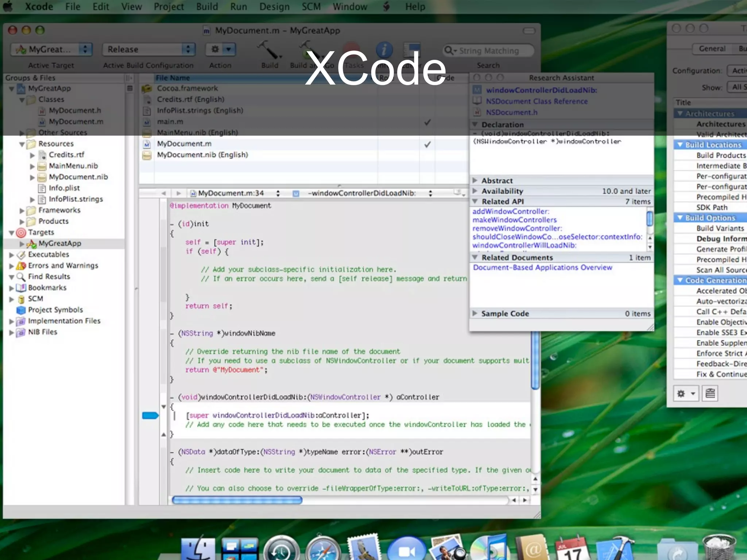This screenshot has width=747, height=560.
Task: Open Finder from the Dock
Action: pos(198,548)
